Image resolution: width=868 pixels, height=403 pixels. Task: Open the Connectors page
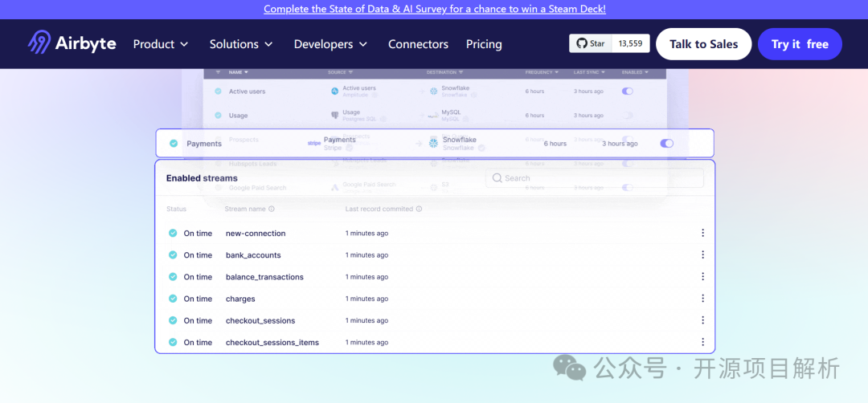tap(418, 44)
